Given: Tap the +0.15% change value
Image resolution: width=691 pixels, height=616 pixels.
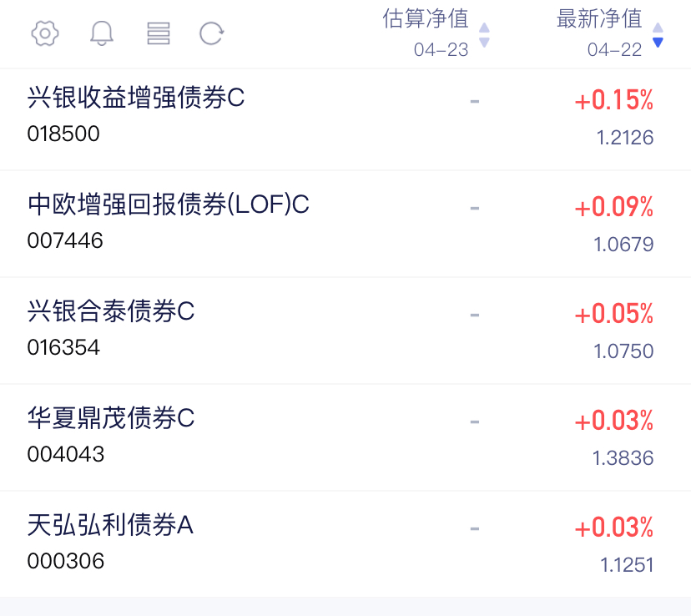Looking at the screenshot, I should coord(614,101).
